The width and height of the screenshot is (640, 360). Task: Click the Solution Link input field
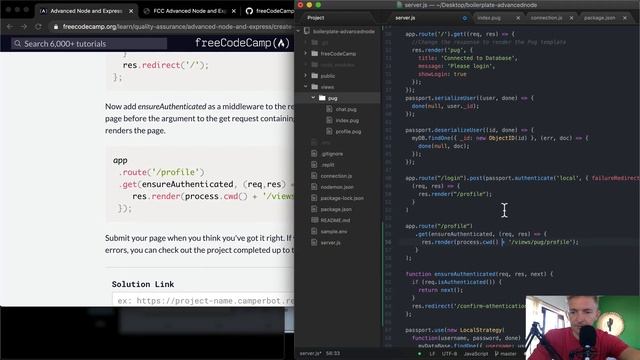(203, 301)
